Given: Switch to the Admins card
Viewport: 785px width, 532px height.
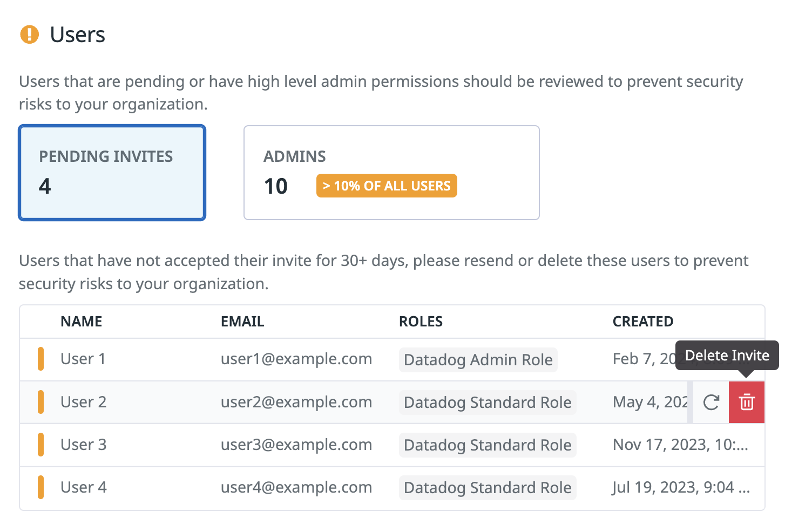Looking at the screenshot, I should click(x=391, y=173).
